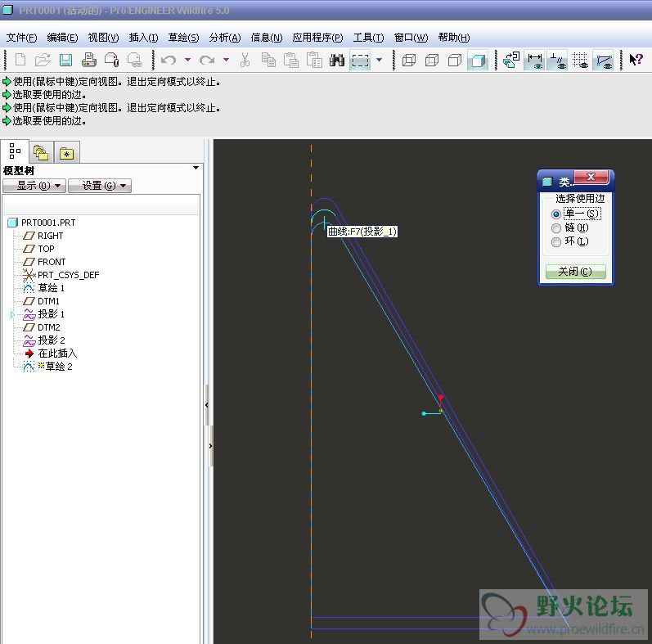Switch to hidden line display style

pyautogui.click(x=432, y=61)
